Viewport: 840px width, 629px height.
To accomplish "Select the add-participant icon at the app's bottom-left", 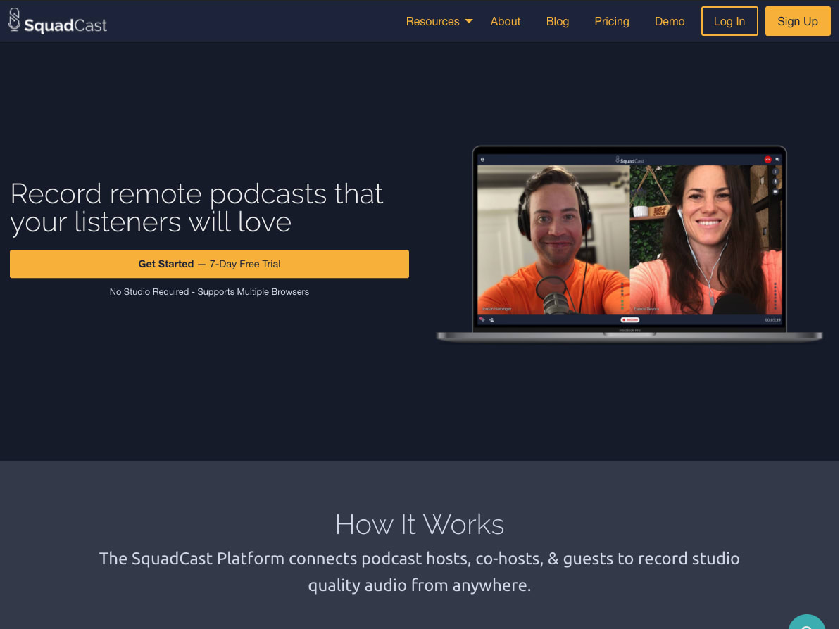I will (491, 319).
